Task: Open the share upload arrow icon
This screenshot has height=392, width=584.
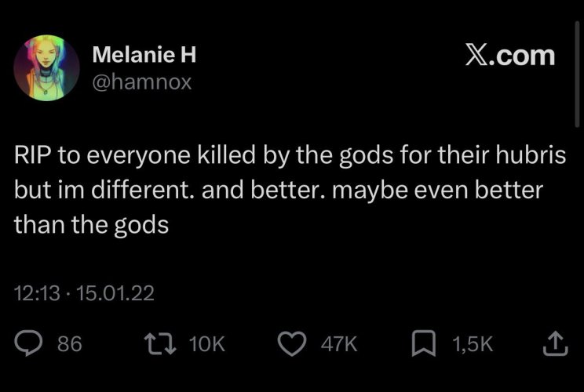Action: point(555,343)
